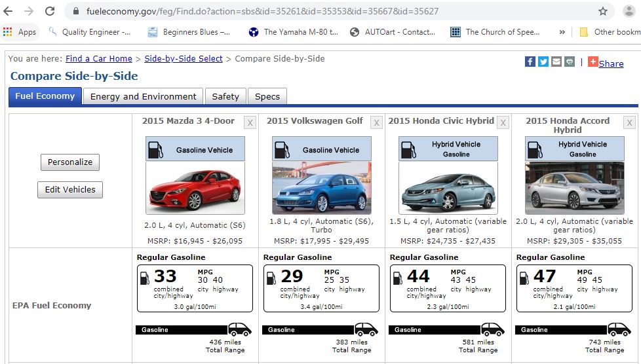Viewport: 641px width, 364px height.
Task: Click Civic Hybrid Vehicle pump icon
Action: click(x=408, y=149)
